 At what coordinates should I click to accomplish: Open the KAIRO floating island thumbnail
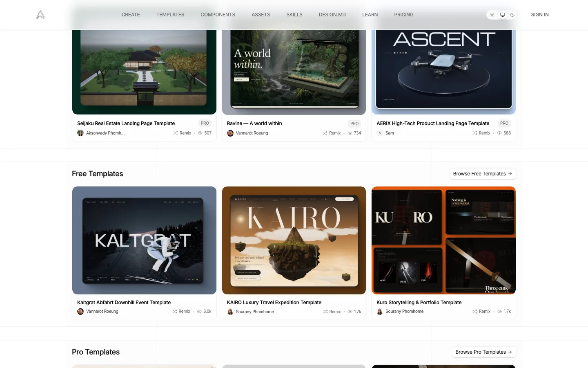tap(294, 240)
